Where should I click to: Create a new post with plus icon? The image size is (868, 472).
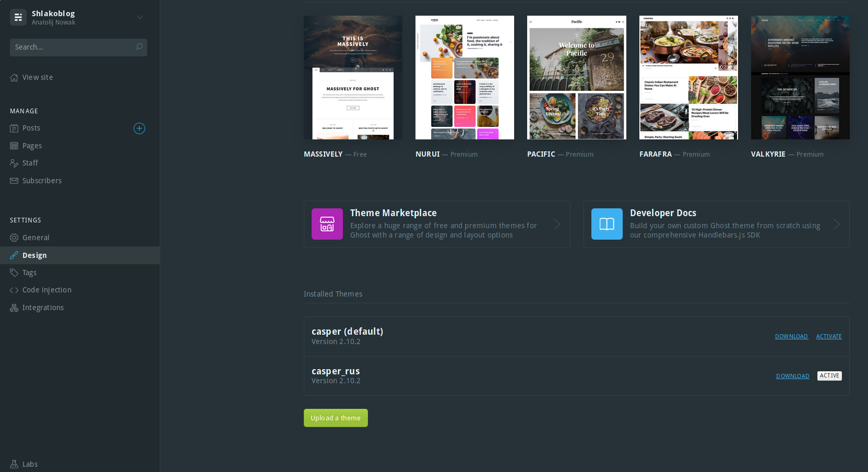(x=139, y=128)
